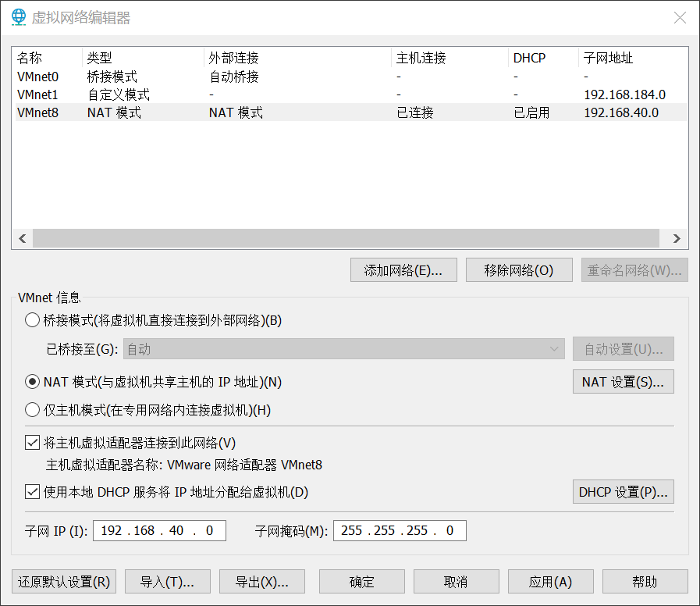Select the VMnet0 row in network list
The image size is (700, 606).
click(x=351, y=77)
